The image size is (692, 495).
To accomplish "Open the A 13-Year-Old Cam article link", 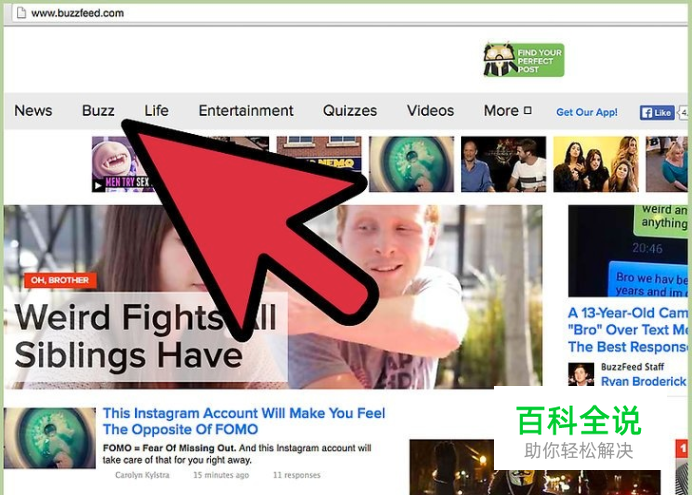I will click(x=628, y=330).
